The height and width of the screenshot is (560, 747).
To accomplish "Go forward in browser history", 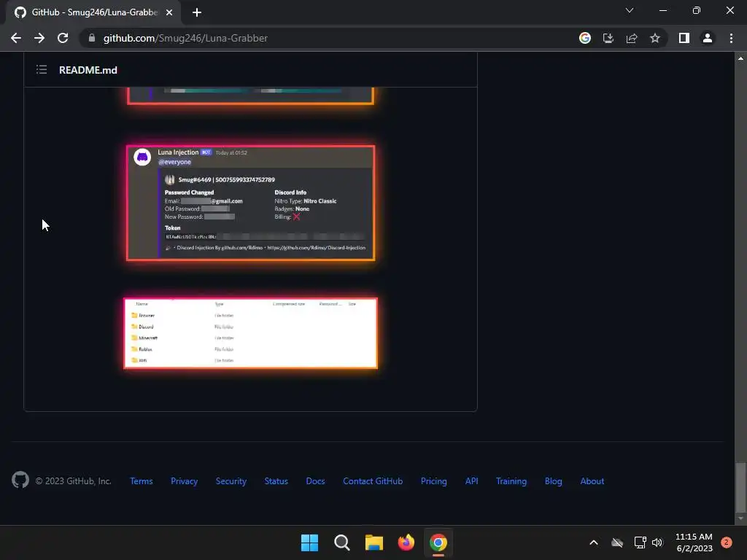I will 39,38.
